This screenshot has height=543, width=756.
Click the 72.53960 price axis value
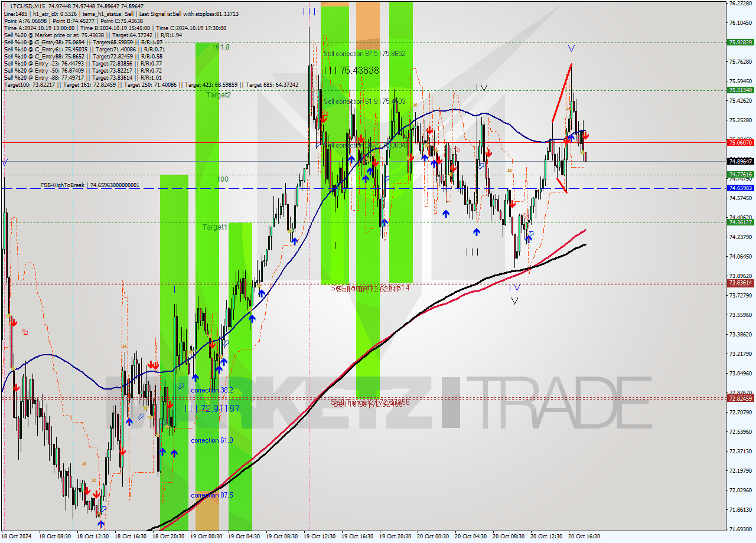pyautogui.click(x=741, y=431)
